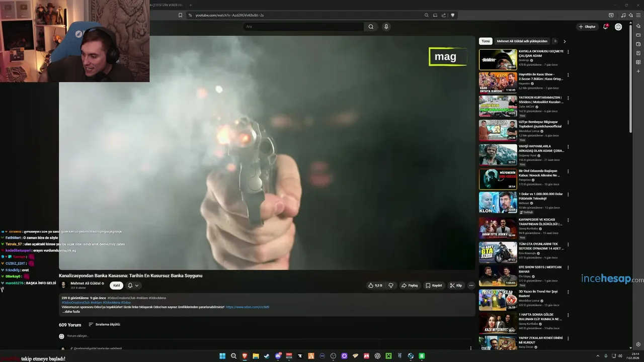Open Hayrettin ile Kaos Show video thumbnail
Viewport: 644px width, 362px height.
coord(498,82)
